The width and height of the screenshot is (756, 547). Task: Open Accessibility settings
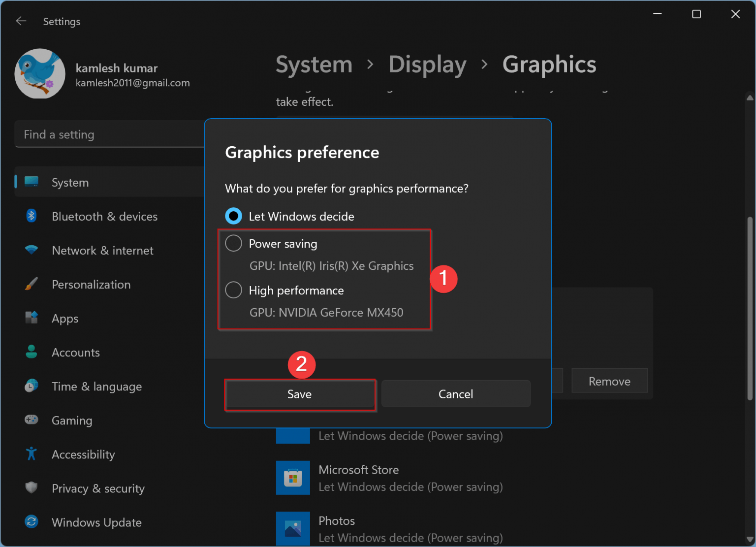point(83,454)
